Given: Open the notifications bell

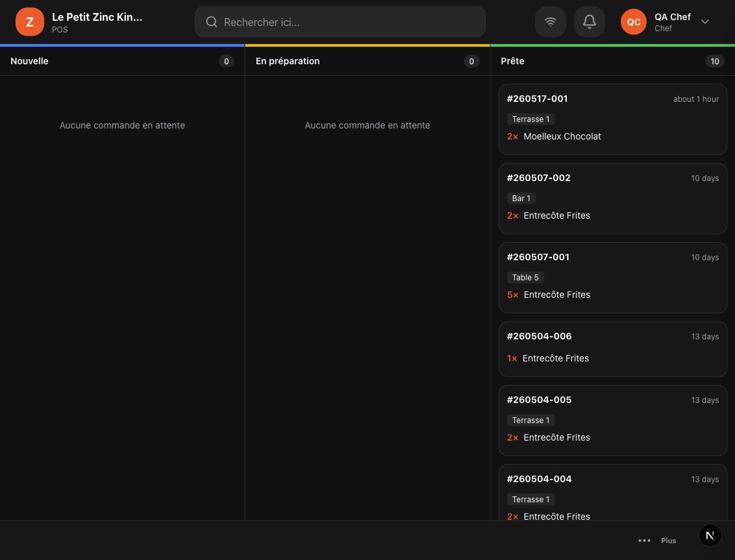Looking at the screenshot, I should (589, 21).
